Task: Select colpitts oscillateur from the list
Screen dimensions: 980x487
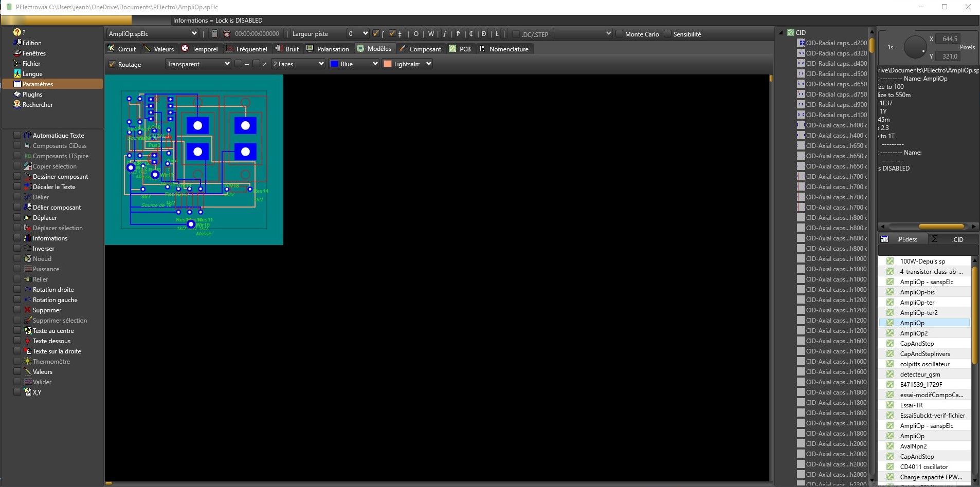Action: coord(924,364)
